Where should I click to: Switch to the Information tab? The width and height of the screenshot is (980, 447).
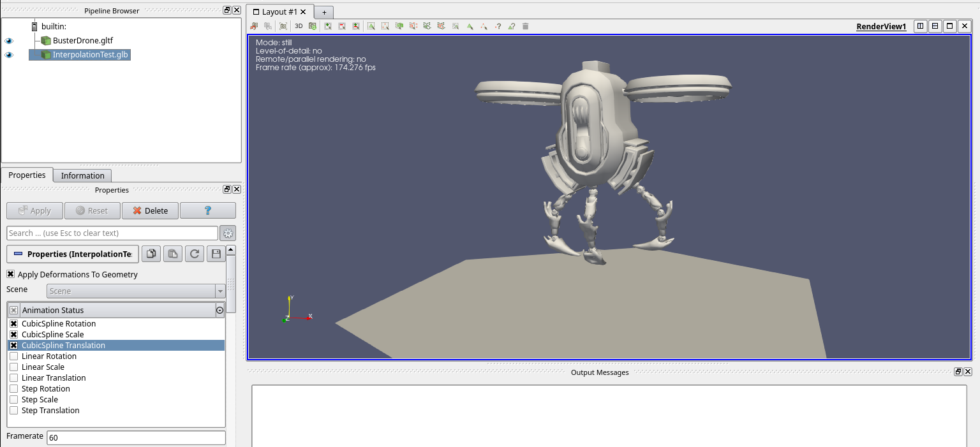(x=82, y=175)
